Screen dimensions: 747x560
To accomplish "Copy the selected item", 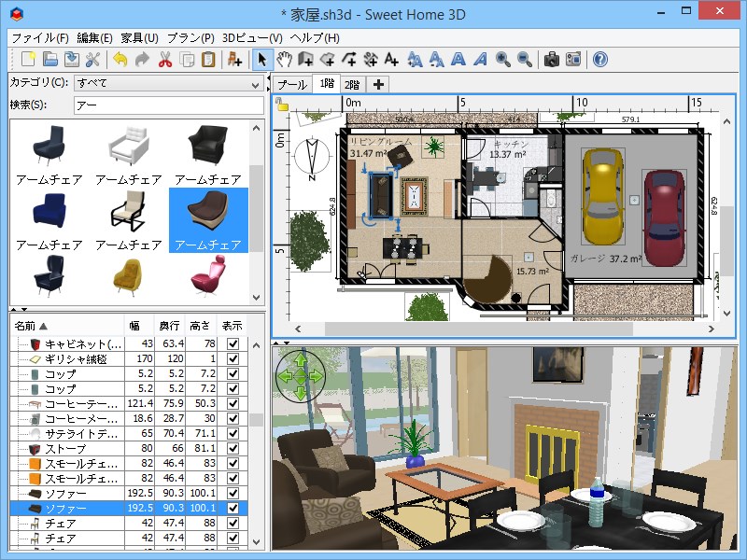I will [187, 60].
